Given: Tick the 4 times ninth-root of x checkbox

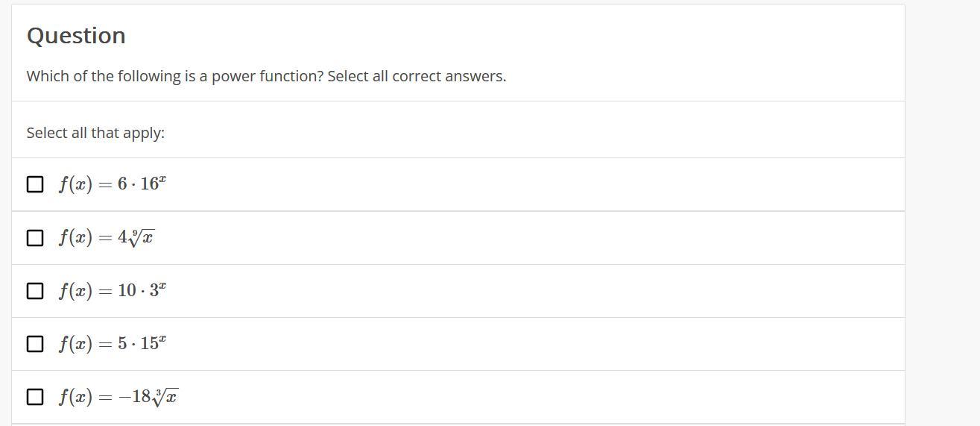Looking at the screenshot, I should coord(35,237).
